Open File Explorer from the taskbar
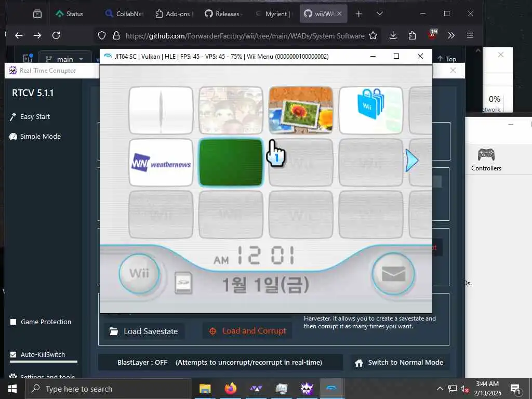The image size is (532, 399). click(205, 389)
